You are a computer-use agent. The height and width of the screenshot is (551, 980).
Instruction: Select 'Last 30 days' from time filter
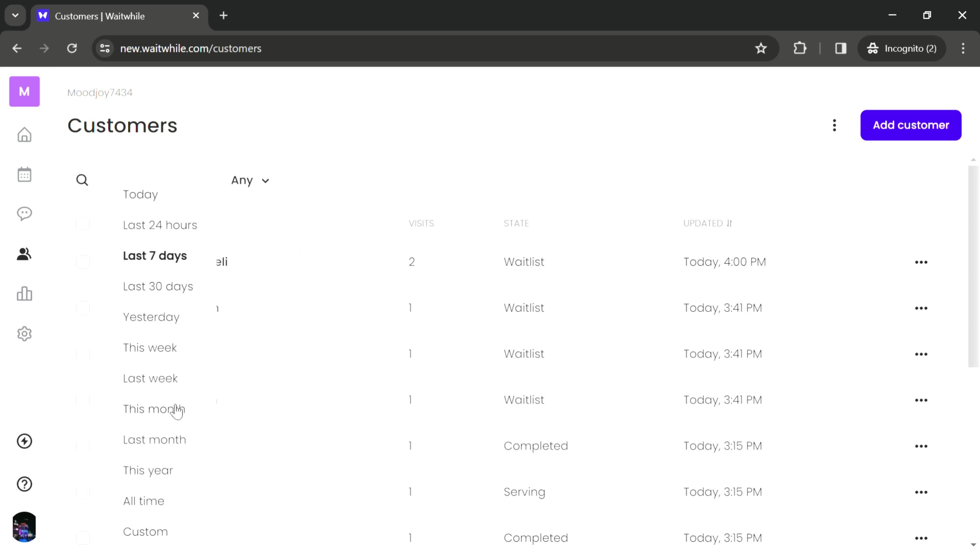coord(157,286)
